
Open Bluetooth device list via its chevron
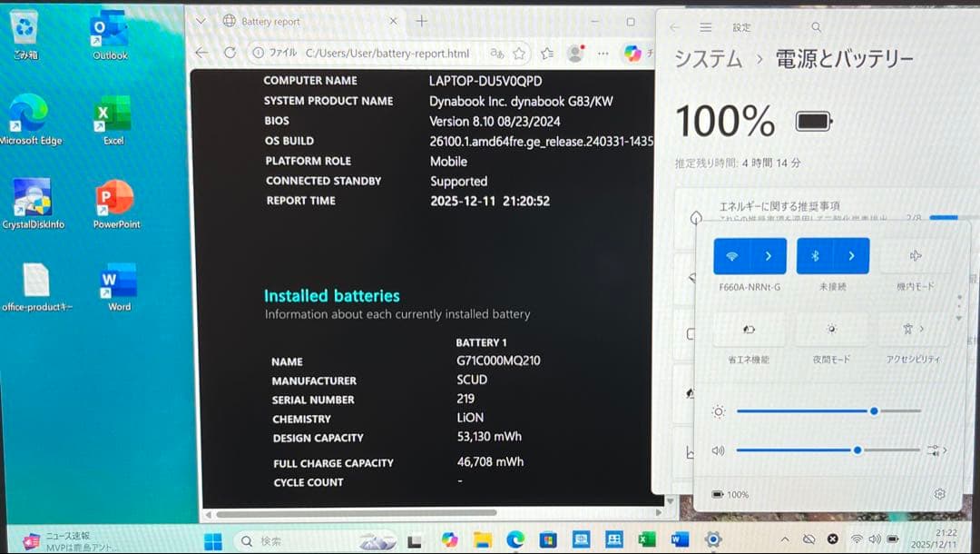pyautogui.click(x=850, y=255)
